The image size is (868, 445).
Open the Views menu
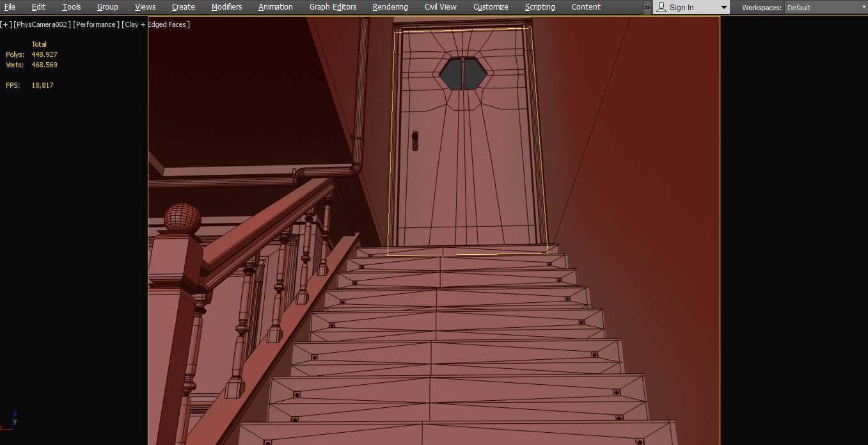(x=145, y=7)
